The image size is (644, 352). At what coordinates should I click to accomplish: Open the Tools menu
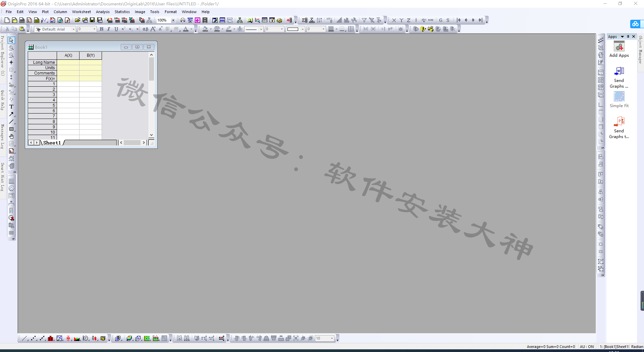[155, 12]
